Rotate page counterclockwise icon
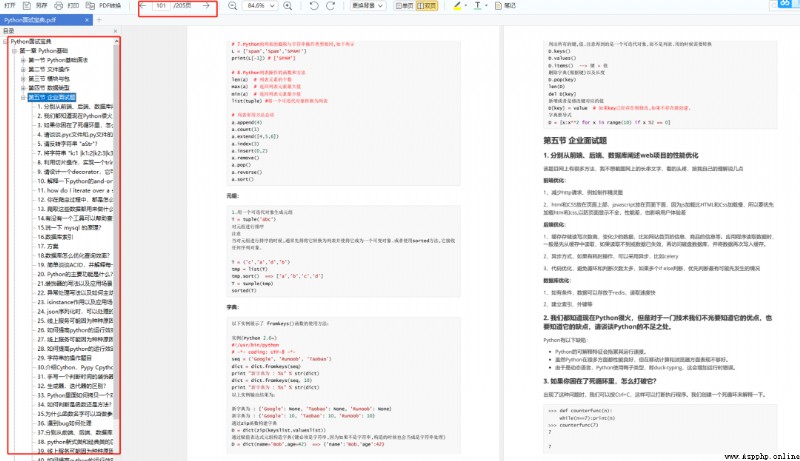 314,6
